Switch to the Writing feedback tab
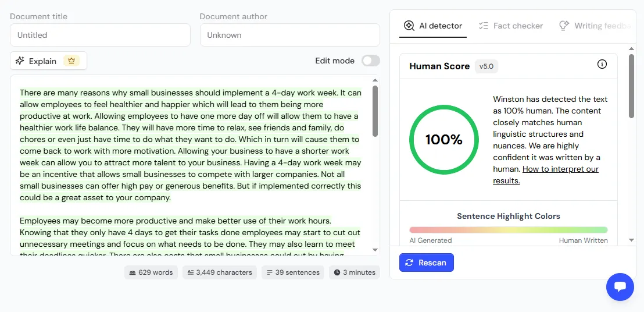 (595, 26)
